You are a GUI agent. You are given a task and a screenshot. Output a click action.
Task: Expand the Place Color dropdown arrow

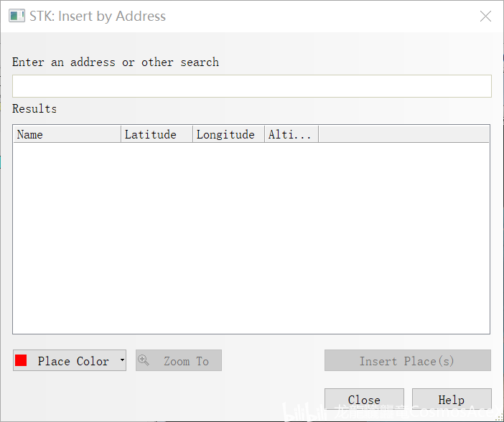[x=122, y=360]
